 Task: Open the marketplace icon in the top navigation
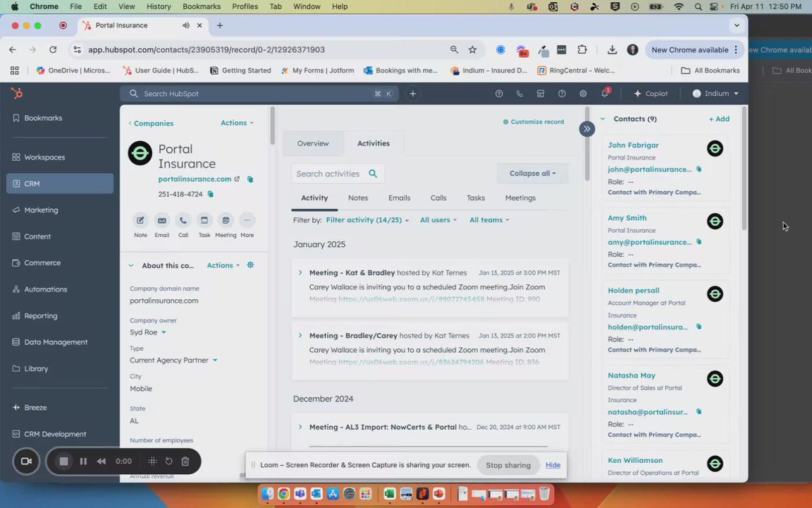[x=540, y=94]
